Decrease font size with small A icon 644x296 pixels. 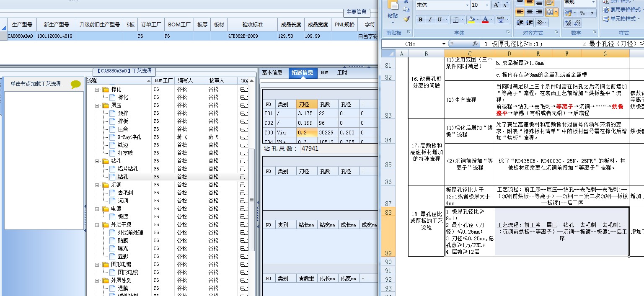click(505, 5)
